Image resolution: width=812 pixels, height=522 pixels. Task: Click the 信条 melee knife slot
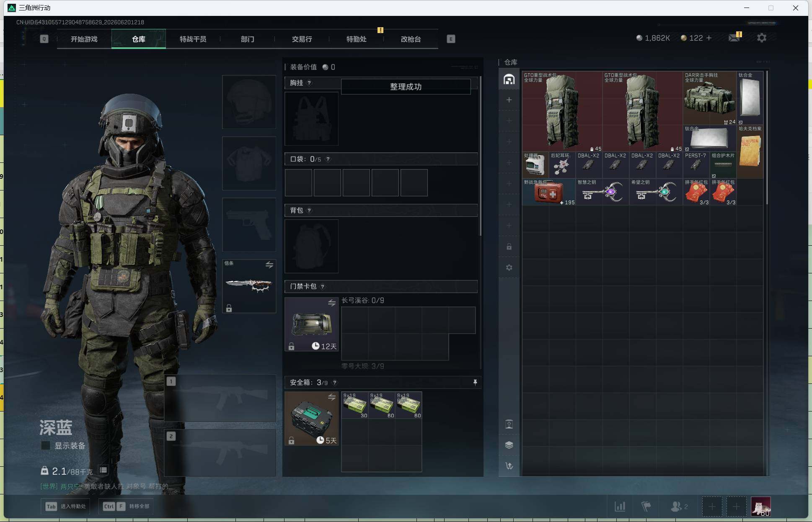249,286
